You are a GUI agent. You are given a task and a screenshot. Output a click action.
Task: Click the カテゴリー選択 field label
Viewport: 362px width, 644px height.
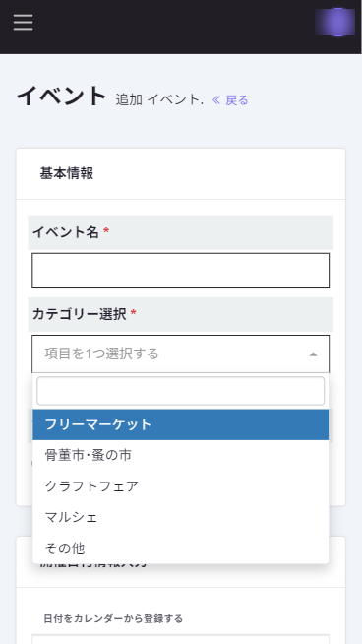(x=80, y=314)
